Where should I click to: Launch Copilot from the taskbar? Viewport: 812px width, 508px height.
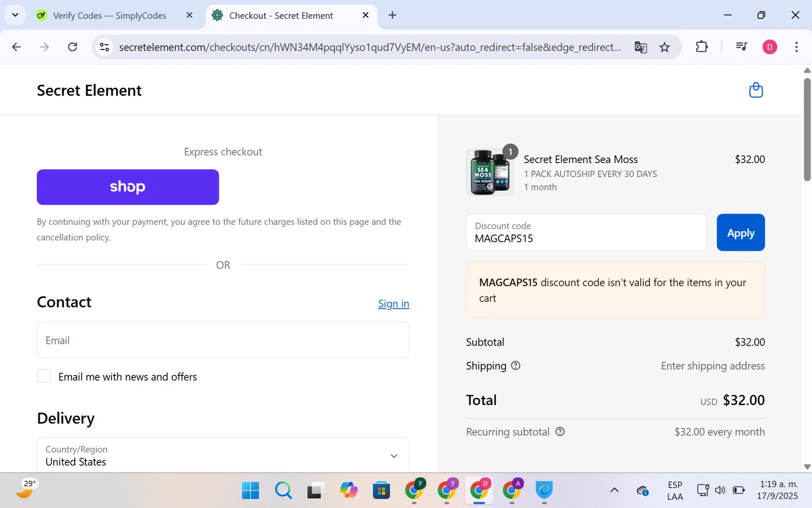click(x=349, y=490)
